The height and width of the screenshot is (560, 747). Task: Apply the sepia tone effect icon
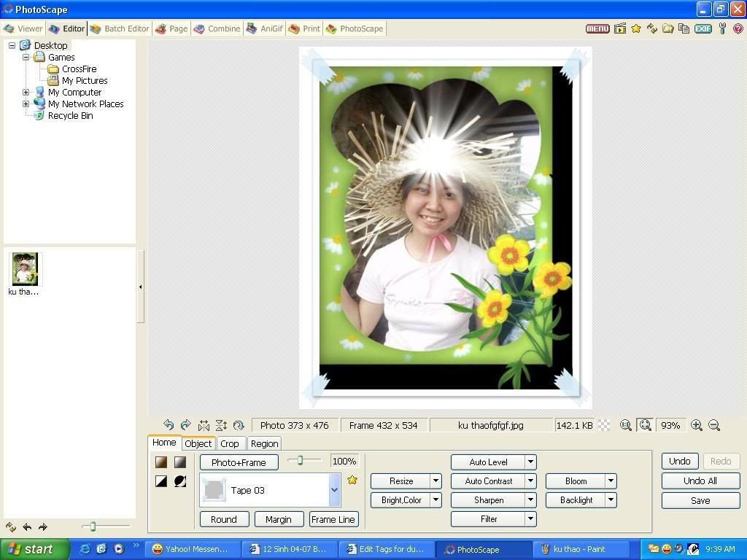pyautogui.click(x=161, y=462)
